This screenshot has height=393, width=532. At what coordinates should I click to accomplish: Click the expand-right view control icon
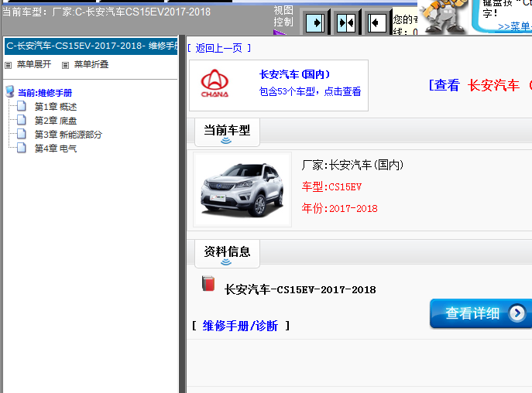pos(315,23)
